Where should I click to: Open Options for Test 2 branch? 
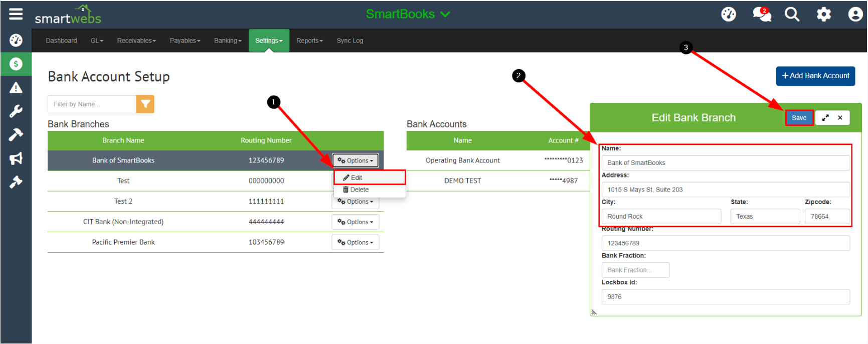coord(355,202)
